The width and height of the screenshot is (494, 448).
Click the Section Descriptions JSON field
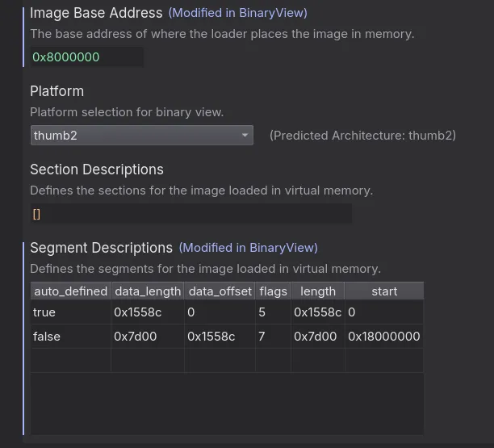pos(191,214)
